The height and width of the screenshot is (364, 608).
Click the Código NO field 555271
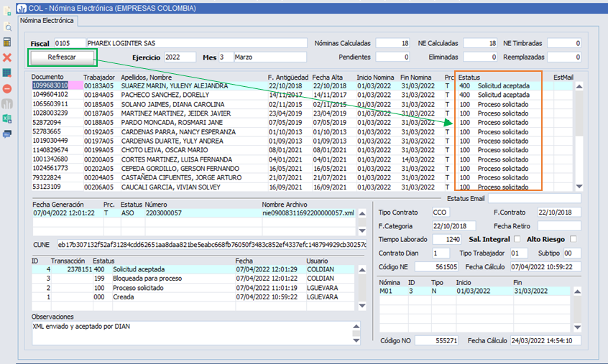coord(437,341)
